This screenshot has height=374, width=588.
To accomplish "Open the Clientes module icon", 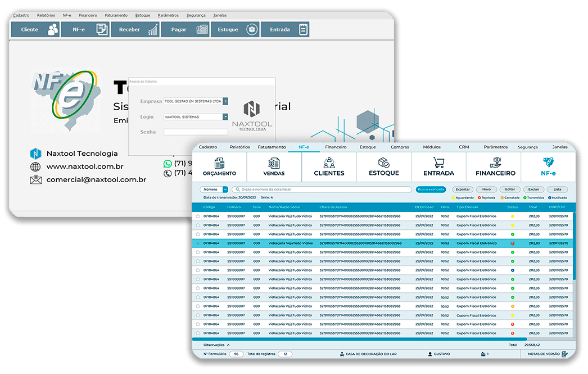I will [329, 163].
